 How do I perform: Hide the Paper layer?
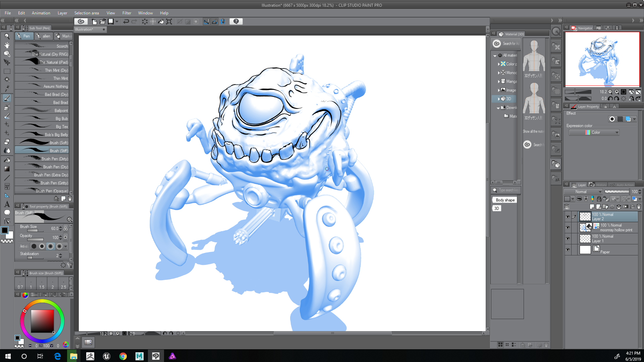[568, 250]
